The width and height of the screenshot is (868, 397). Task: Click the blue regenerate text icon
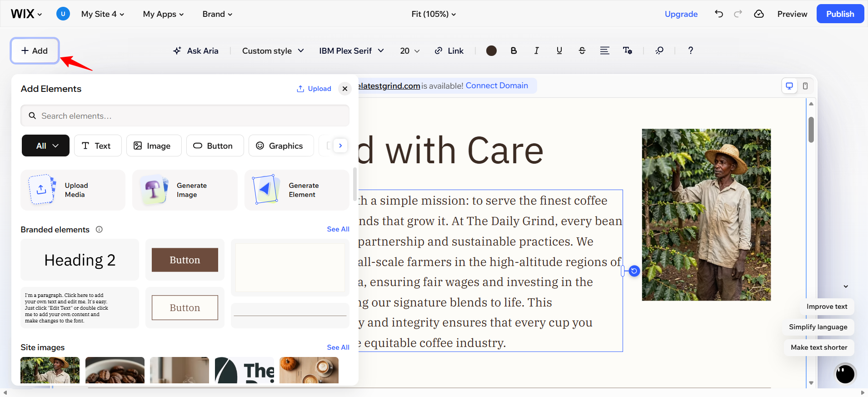(634, 271)
